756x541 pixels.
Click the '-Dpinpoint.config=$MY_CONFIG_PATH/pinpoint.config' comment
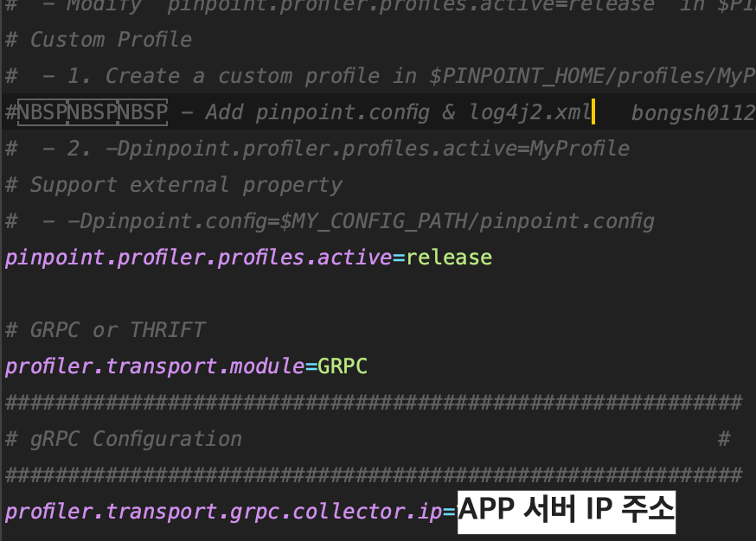tap(361, 221)
